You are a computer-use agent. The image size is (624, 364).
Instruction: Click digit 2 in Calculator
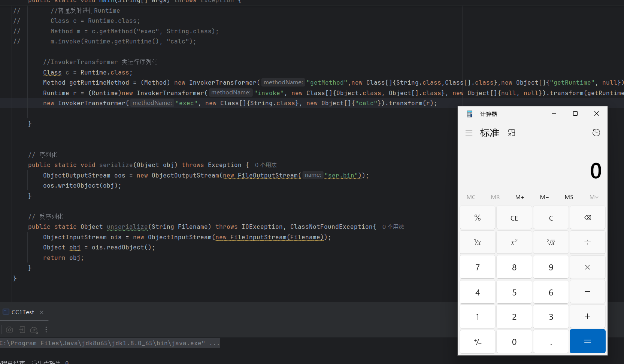pos(514,316)
